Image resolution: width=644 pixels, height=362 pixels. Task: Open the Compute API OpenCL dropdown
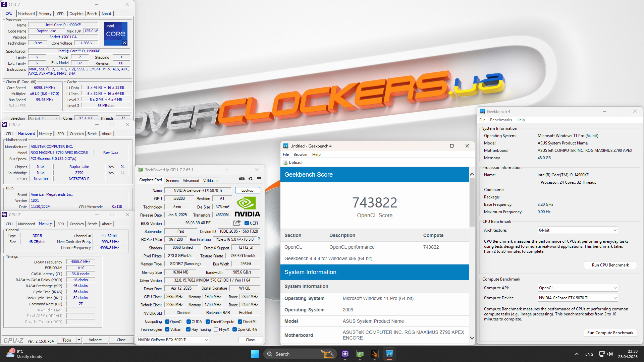578,288
